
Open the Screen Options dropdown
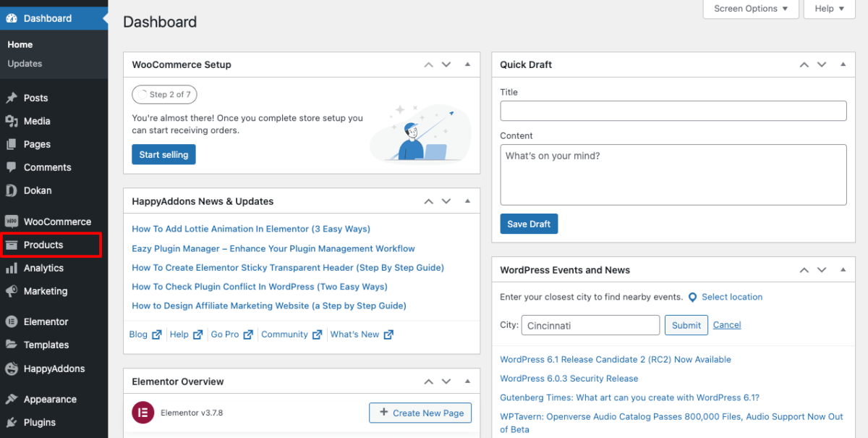(x=750, y=9)
